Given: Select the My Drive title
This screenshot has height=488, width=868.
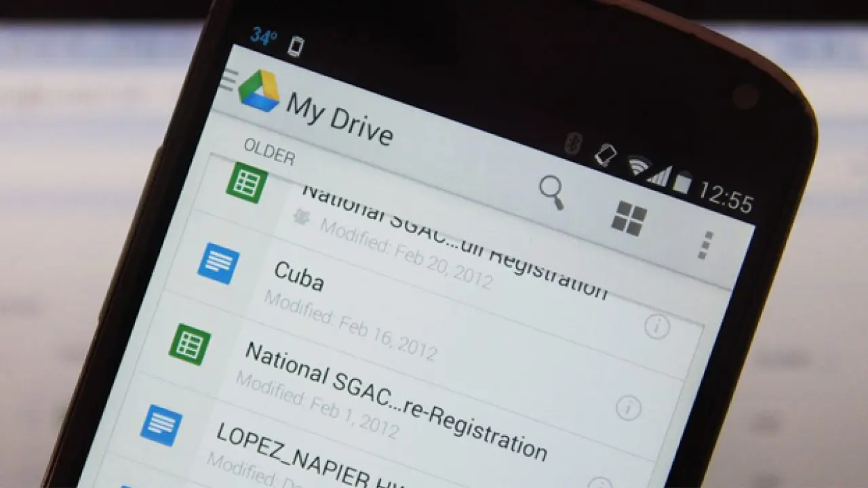Looking at the screenshot, I should click(339, 119).
